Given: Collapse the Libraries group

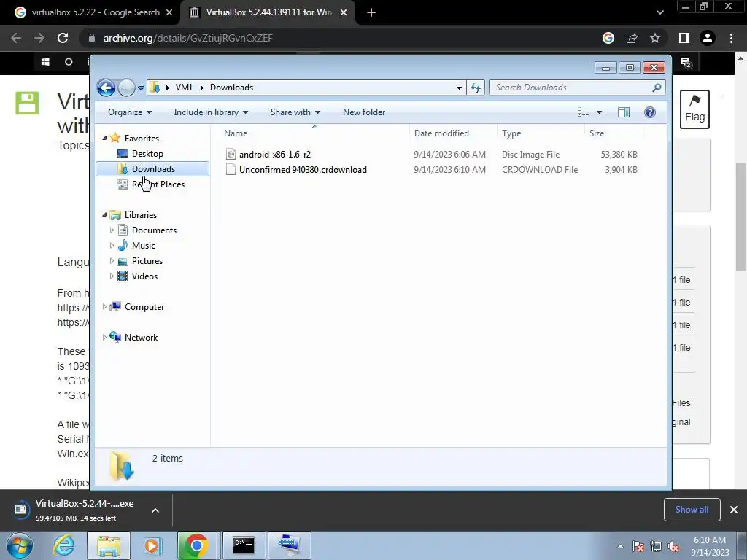Looking at the screenshot, I should coord(105,215).
